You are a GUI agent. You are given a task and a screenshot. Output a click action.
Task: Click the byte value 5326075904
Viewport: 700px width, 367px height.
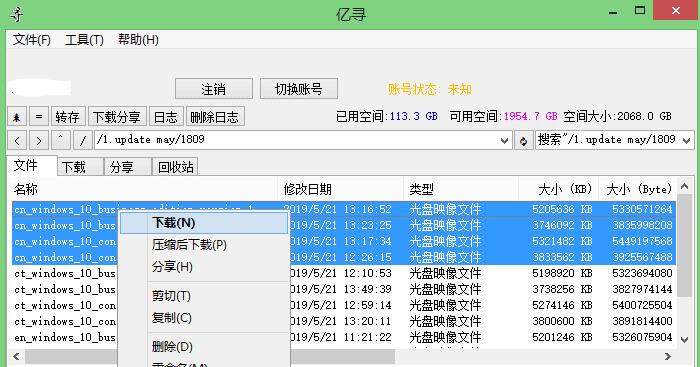(642, 338)
